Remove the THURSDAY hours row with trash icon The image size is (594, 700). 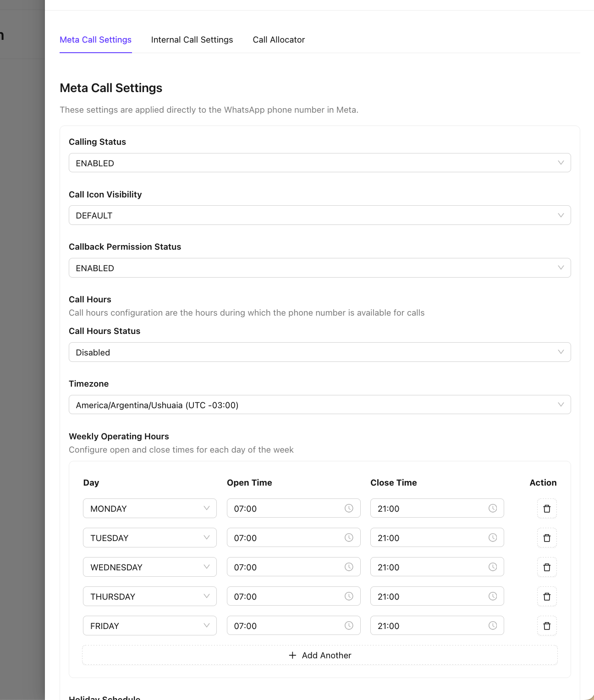pyautogui.click(x=547, y=596)
